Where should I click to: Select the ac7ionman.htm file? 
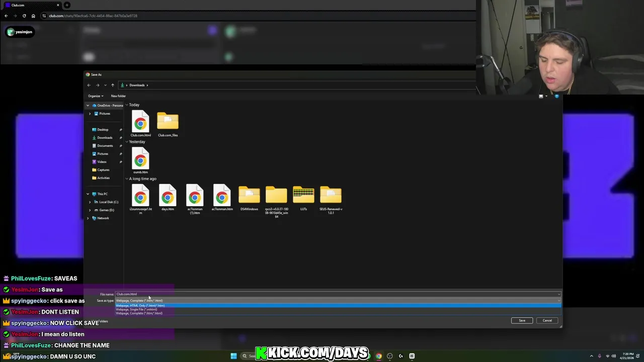(x=222, y=198)
